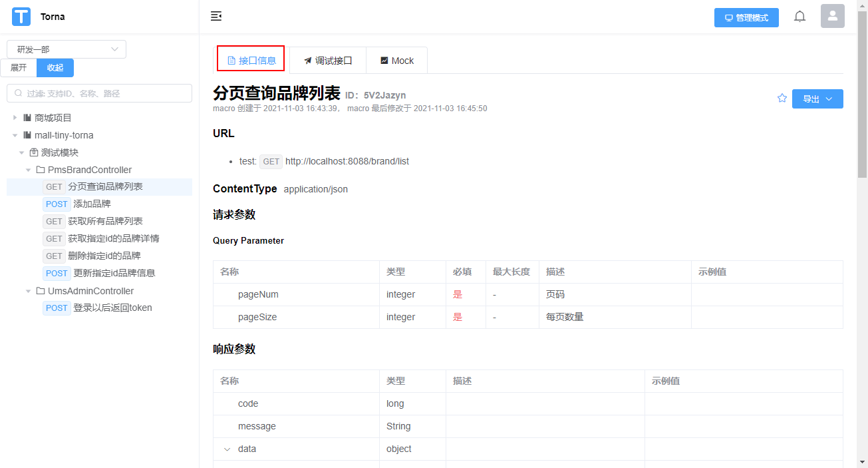Click the 商城项目 project label
Viewport: 868px width, 468px height.
(x=53, y=118)
